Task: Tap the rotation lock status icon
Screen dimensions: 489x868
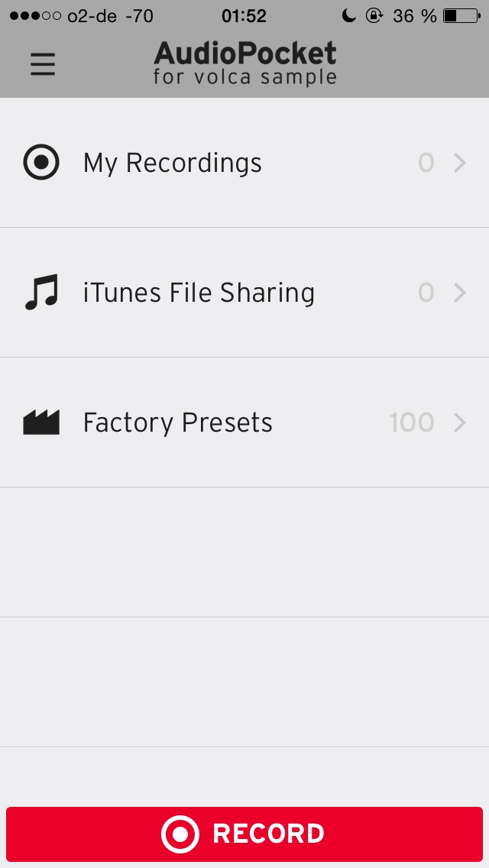Action: (374, 15)
